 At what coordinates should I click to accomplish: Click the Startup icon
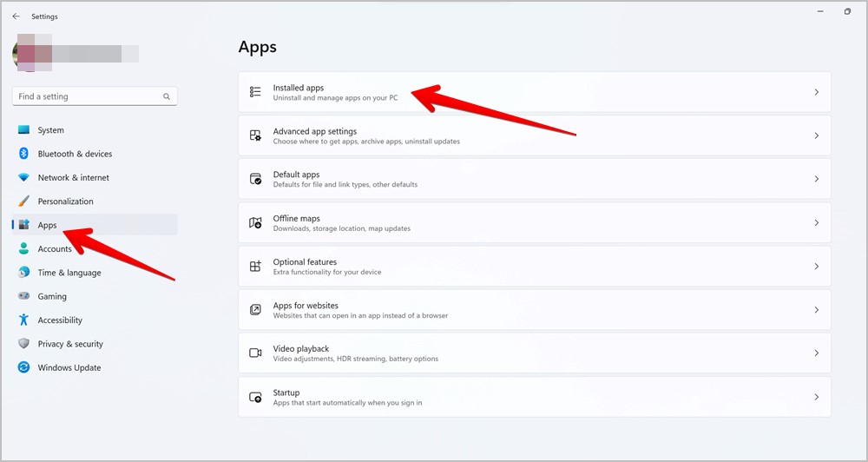click(255, 397)
